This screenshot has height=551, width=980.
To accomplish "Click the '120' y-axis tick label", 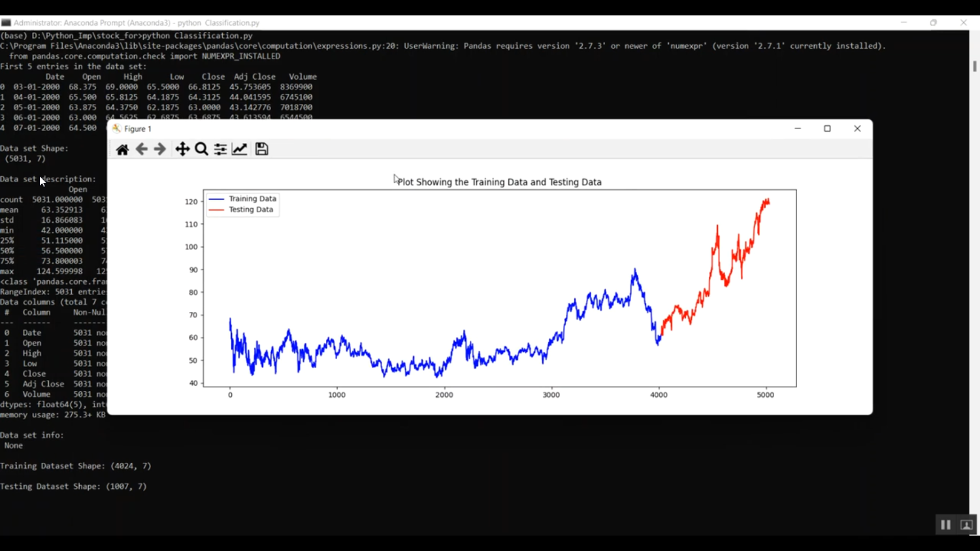I will coord(191,202).
